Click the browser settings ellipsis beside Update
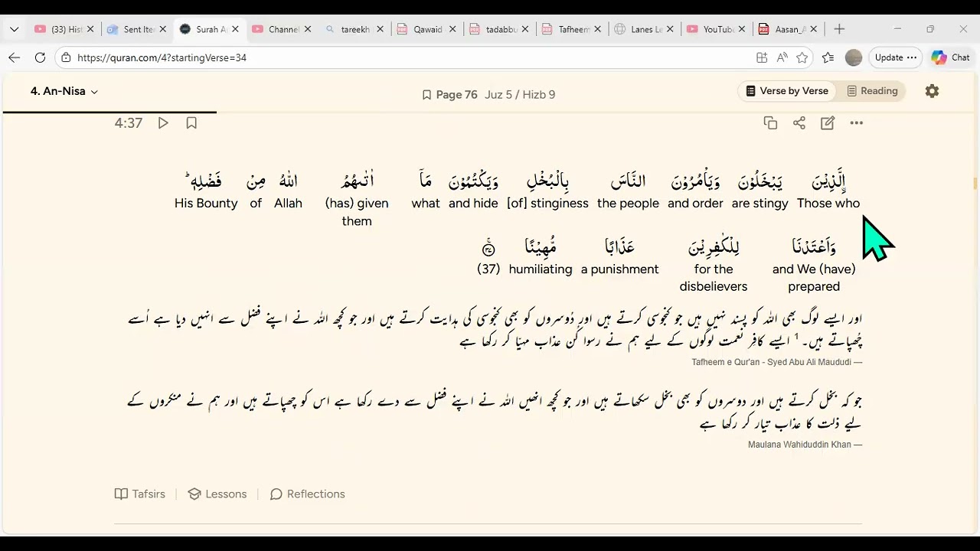This screenshot has height=551, width=980. point(912,57)
